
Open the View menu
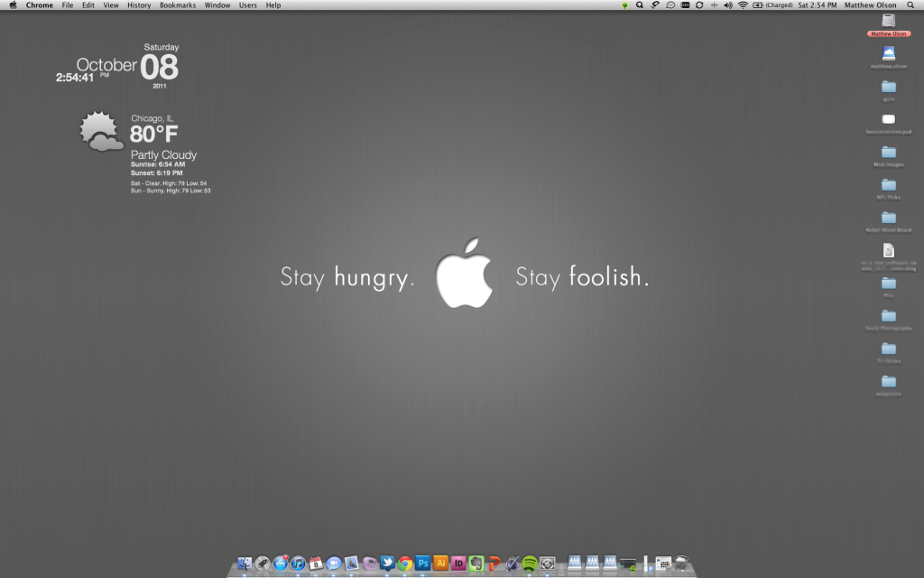click(111, 5)
